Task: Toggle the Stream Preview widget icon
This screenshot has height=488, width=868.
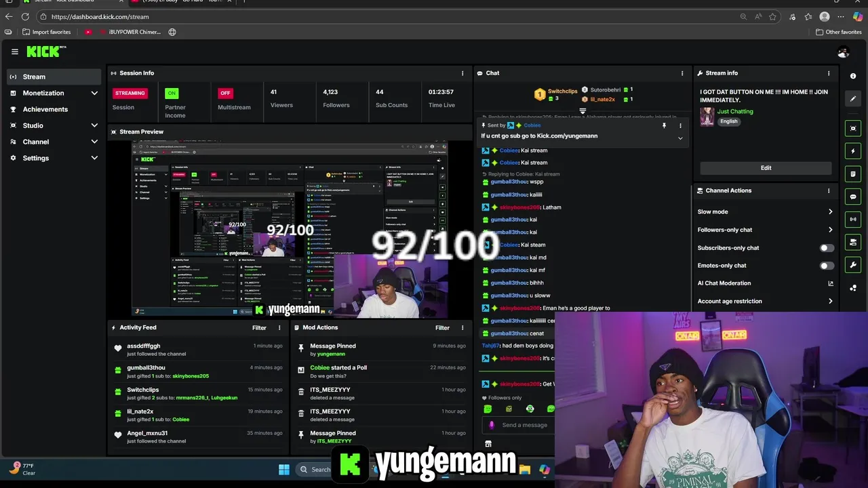Action: click(x=853, y=128)
